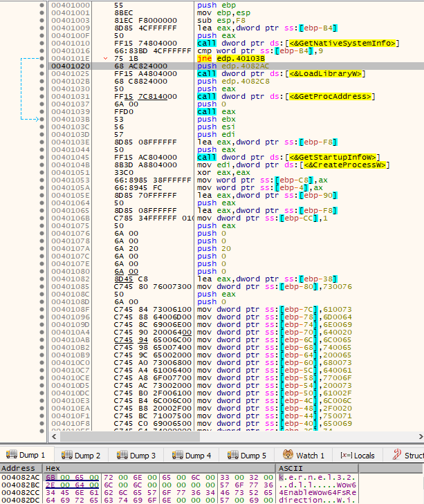Click dump address 004082BC
This screenshot has height=504, width=424.
pos(21,485)
